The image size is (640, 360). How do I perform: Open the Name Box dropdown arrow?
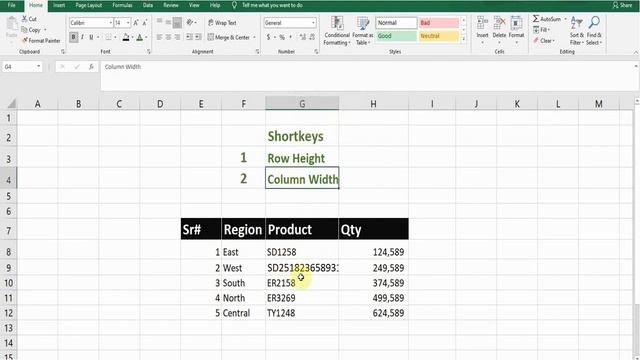point(38,67)
